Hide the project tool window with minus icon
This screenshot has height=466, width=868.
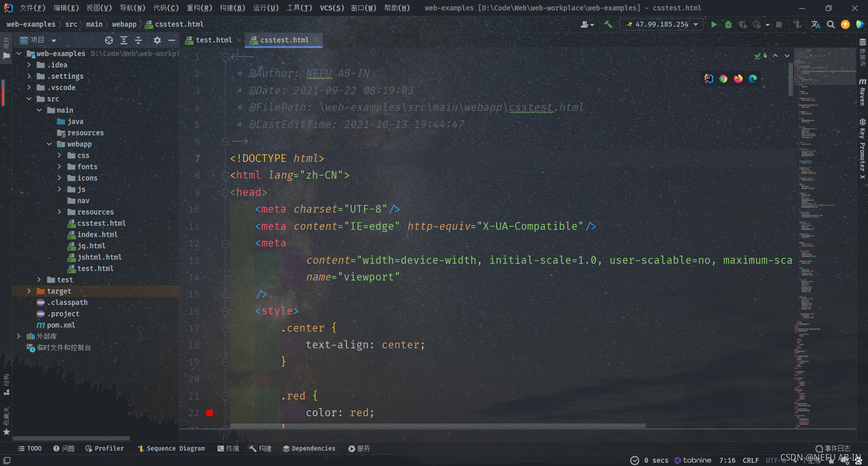(x=172, y=40)
